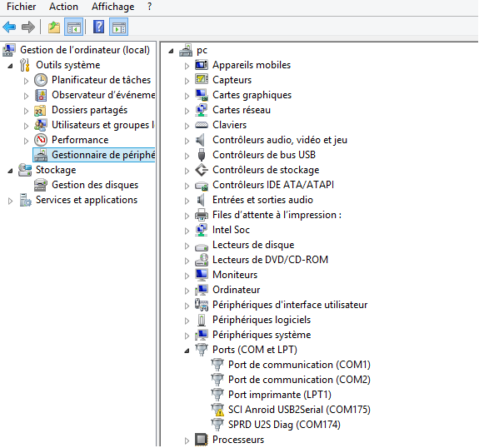479x448 pixels.
Task: Select Périphériques logiciels label
Action: coord(262,320)
